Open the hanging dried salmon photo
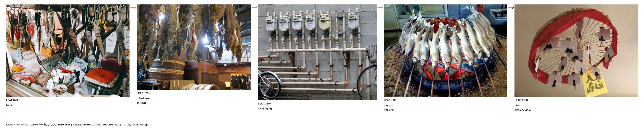644x129 pixels. click(x=194, y=47)
